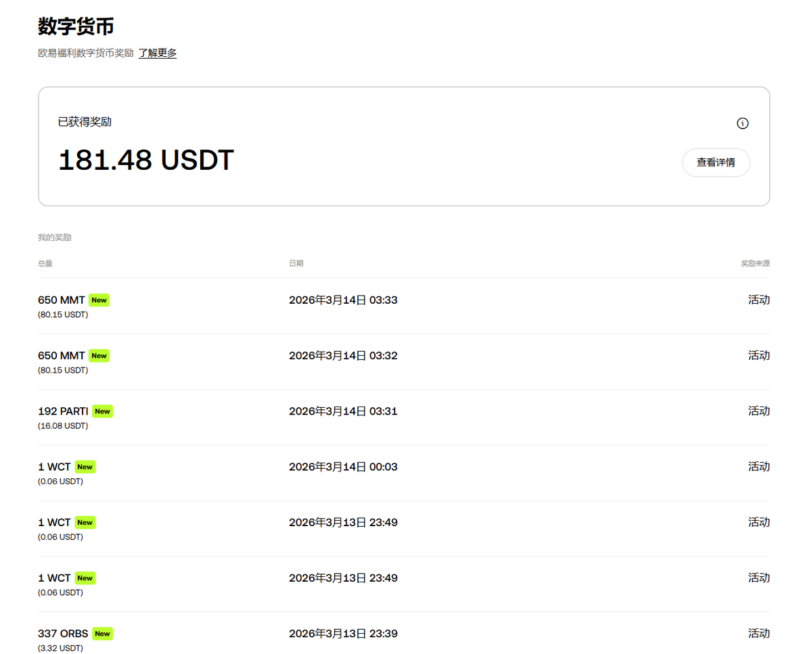Click New badge on 03:33 MMT row
This screenshot has width=812, height=654.
[x=99, y=300]
